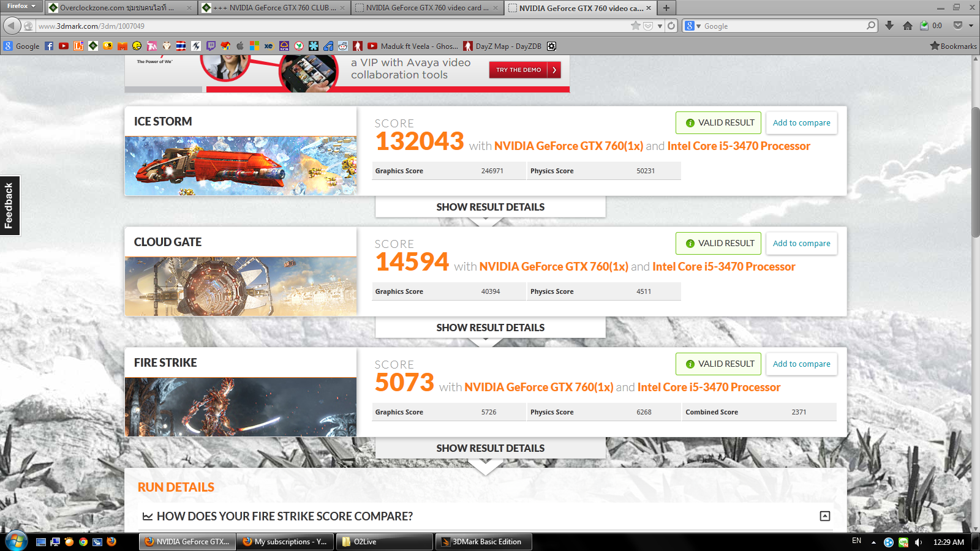This screenshot has width=980, height=551.
Task: Click the download status icon showing 0:0
Action: tap(930, 26)
